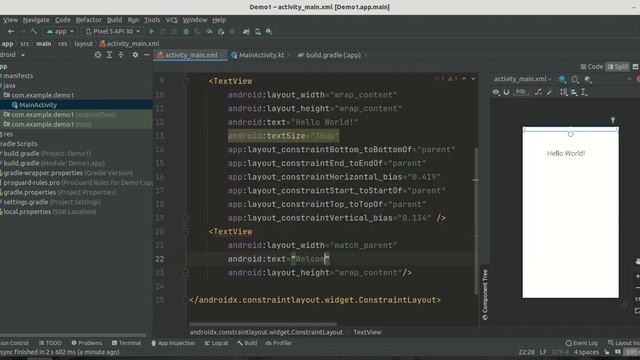Expand all in the project panel
640x360 pixels.
pos(109,55)
